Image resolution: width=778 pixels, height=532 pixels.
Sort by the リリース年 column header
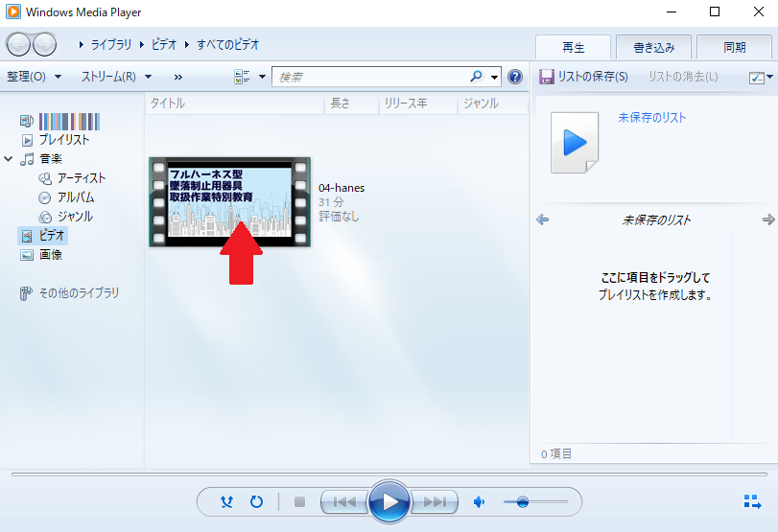coord(418,104)
